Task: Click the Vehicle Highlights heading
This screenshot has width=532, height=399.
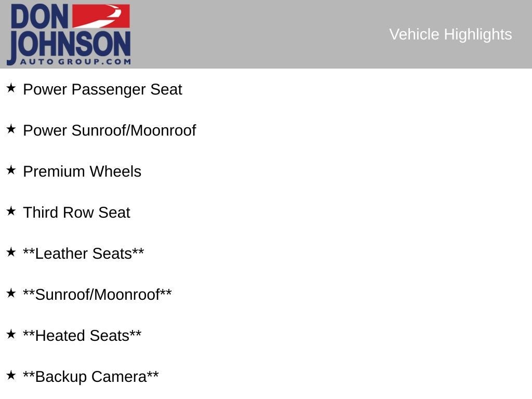Action: (x=450, y=34)
